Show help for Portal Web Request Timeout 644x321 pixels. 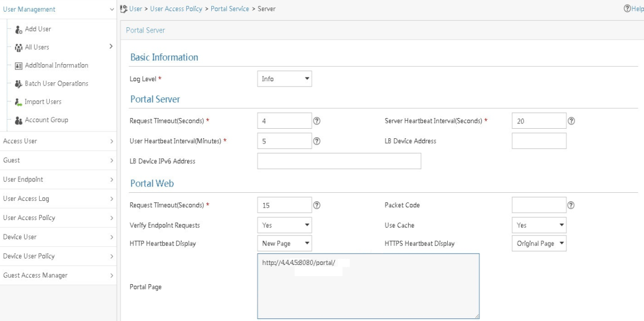click(x=317, y=205)
